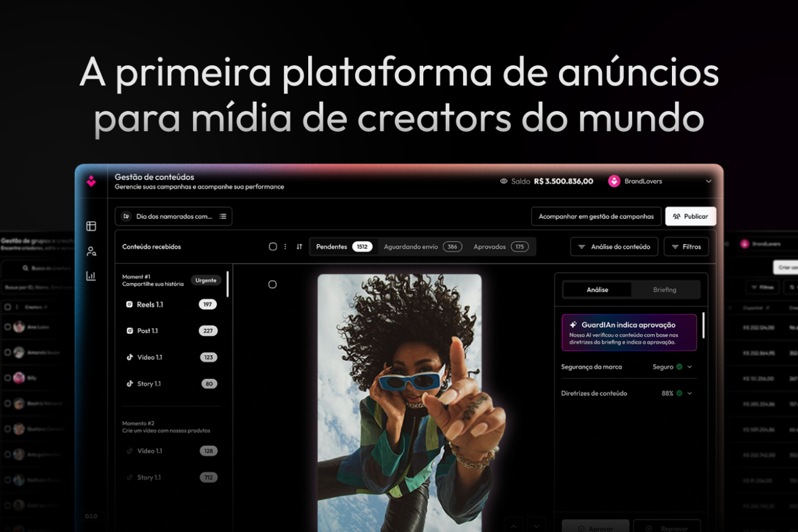Click the list icon beside campaign name
Image resolution: width=798 pixels, height=532 pixels.
223,216
